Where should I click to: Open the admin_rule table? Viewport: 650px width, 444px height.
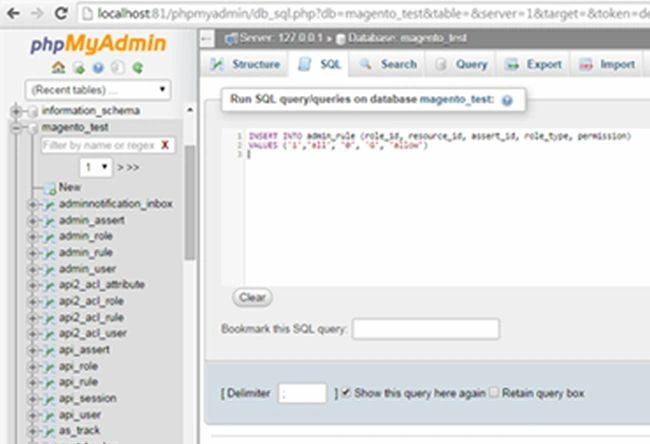tap(86, 252)
